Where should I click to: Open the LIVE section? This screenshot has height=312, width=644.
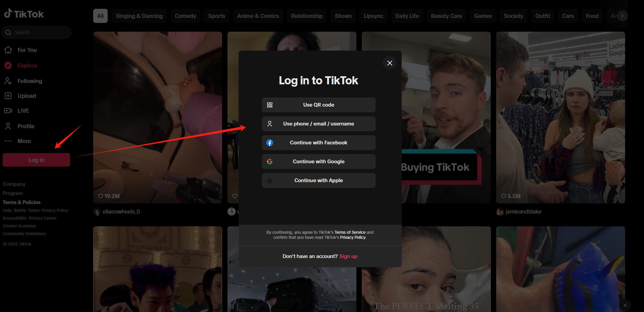point(23,111)
